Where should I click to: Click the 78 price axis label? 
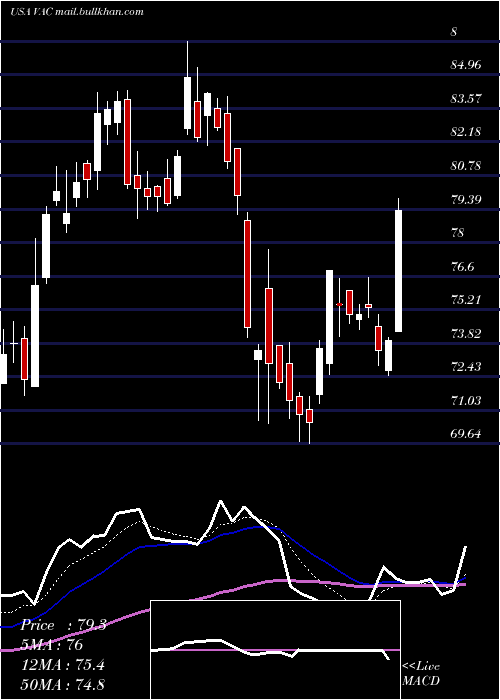tap(458, 233)
